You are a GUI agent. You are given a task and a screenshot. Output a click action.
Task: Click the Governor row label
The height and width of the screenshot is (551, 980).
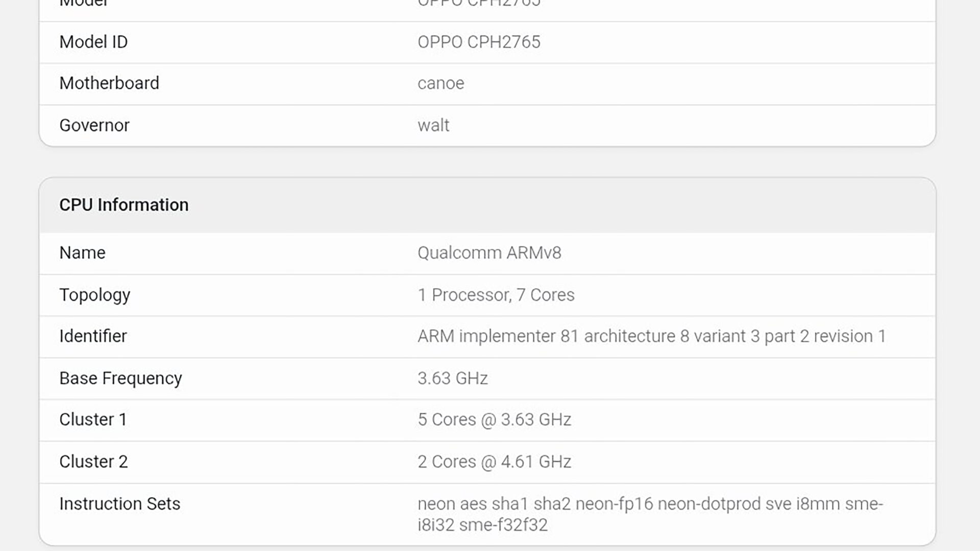94,125
